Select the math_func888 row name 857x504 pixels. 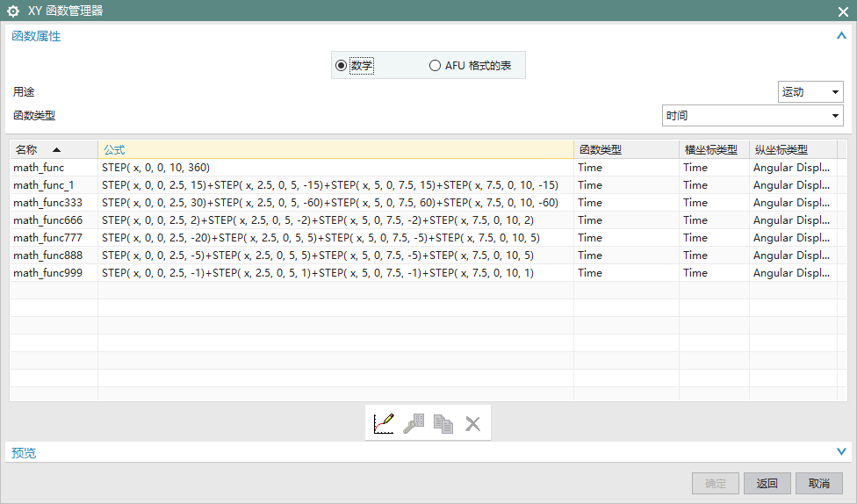pyautogui.click(x=47, y=256)
